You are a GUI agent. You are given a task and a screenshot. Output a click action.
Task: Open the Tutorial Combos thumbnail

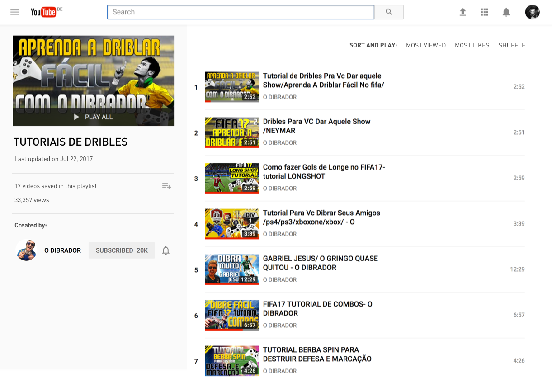[232, 315]
